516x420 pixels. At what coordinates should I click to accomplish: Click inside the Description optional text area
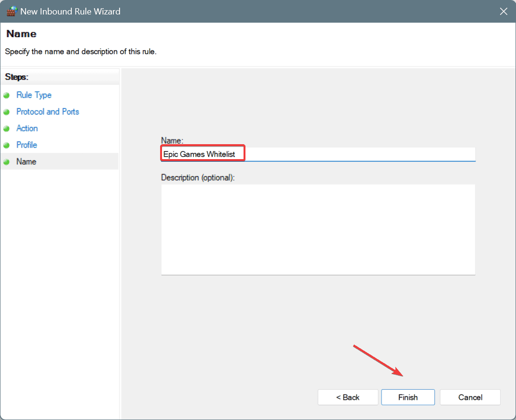[x=318, y=230]
